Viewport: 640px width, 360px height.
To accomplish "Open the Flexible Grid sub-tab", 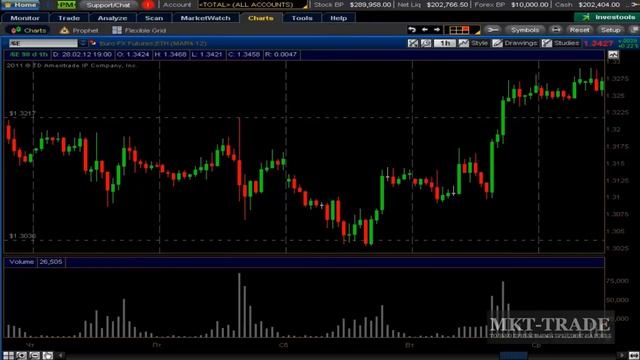I will click(x=139, y=30).
